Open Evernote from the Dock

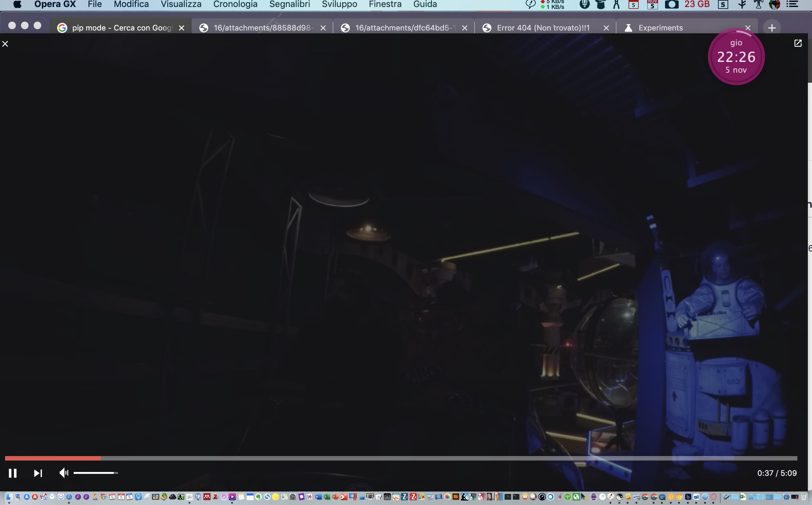[x=258, y=497]
